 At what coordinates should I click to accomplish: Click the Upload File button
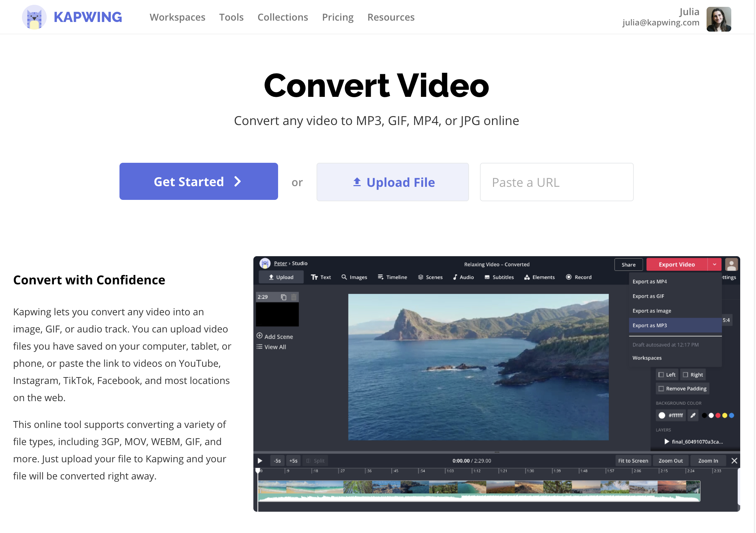pos(393,182)
